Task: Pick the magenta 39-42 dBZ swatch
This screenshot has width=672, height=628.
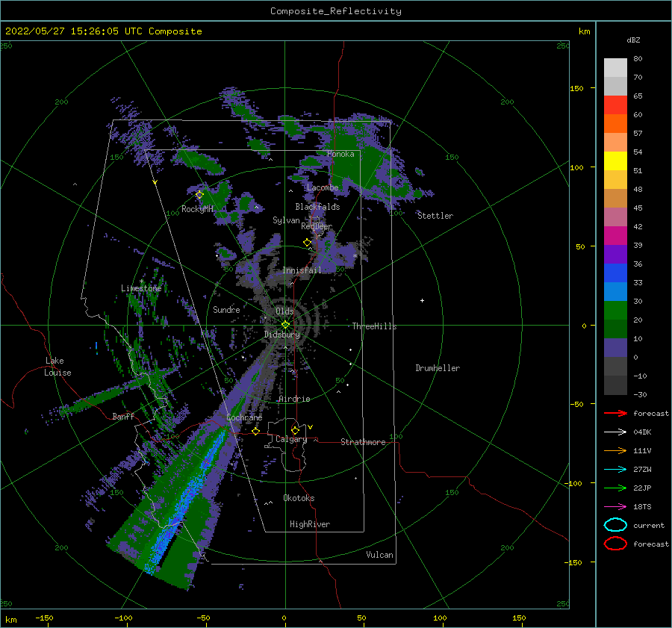Action: coord(615,236)
